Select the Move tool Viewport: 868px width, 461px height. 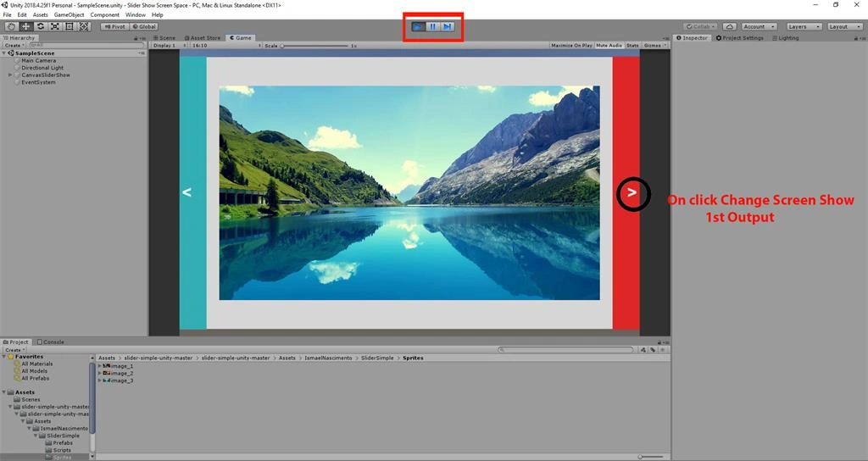26,26
